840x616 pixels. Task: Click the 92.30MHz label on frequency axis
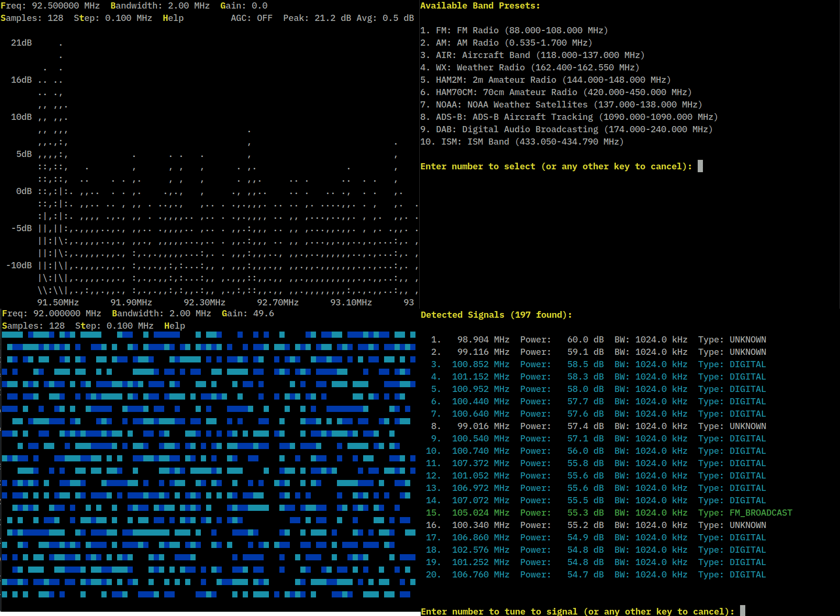coord(204,303)
